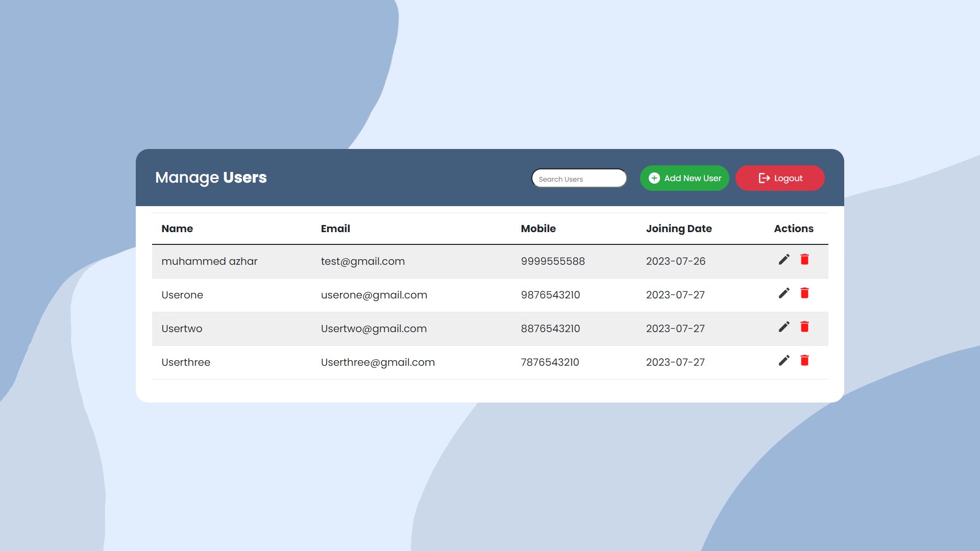Click the Joining Date column header
The width and height of the screenshot is (980, 551).
(679, 229)
